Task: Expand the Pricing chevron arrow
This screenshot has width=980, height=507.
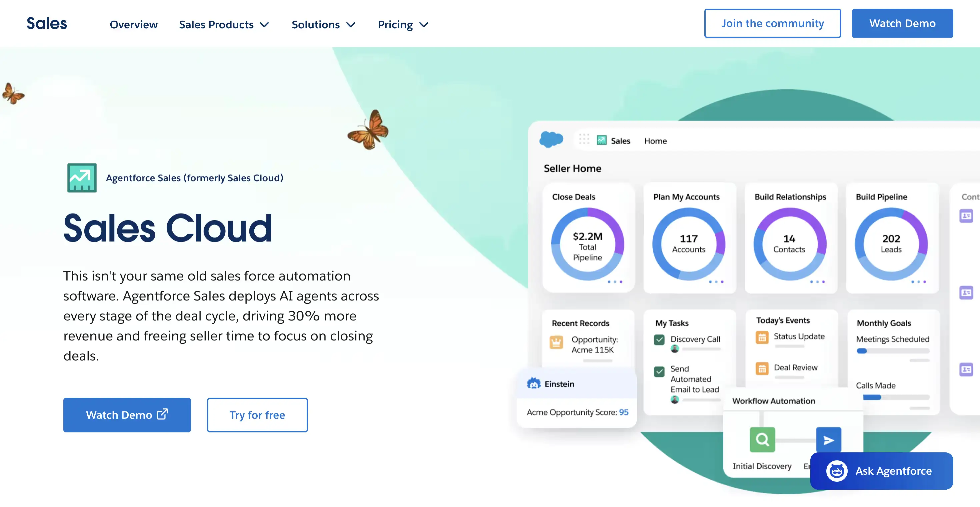Action: click(x=423, y=25)
